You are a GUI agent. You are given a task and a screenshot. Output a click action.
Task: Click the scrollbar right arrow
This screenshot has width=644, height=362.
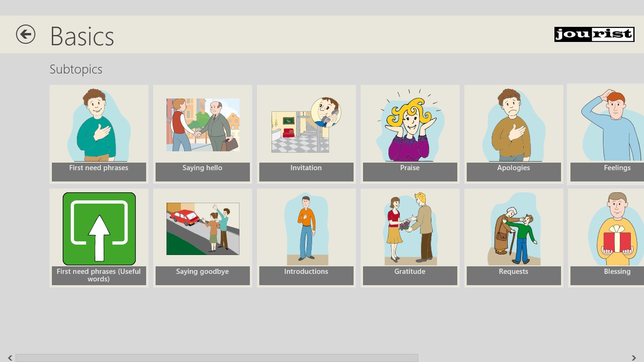click(634, 358)
